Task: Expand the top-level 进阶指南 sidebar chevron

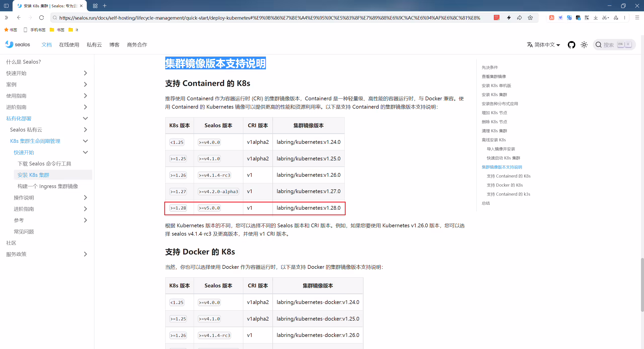Action: pos(85,107)
